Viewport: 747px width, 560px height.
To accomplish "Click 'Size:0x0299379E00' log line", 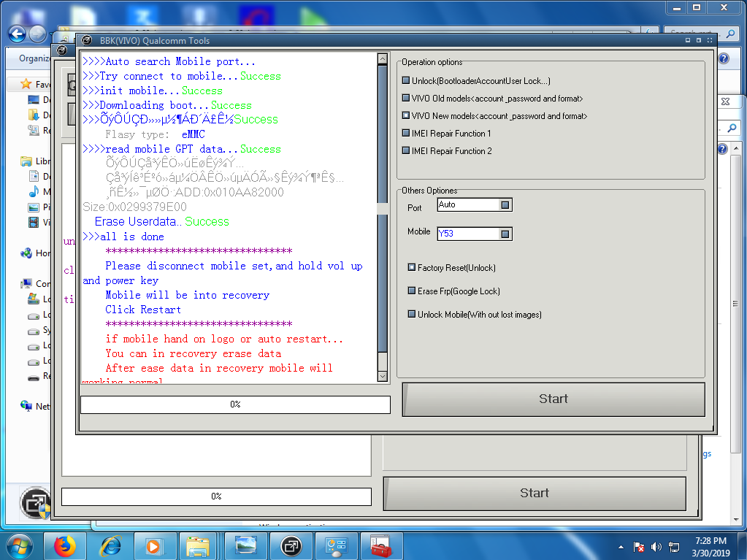I will coord(135,207).
